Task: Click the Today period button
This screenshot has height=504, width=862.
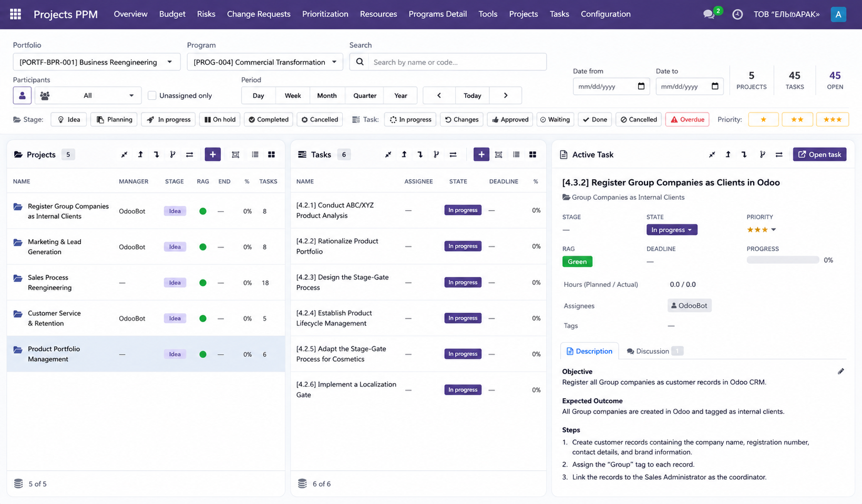Action: 472,96
